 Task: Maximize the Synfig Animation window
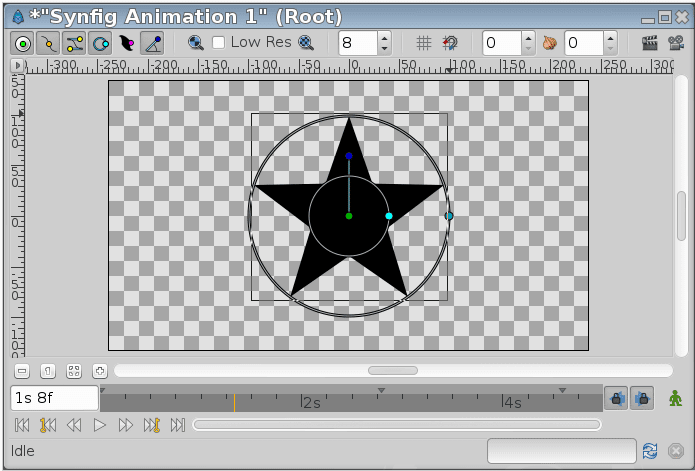665,17
